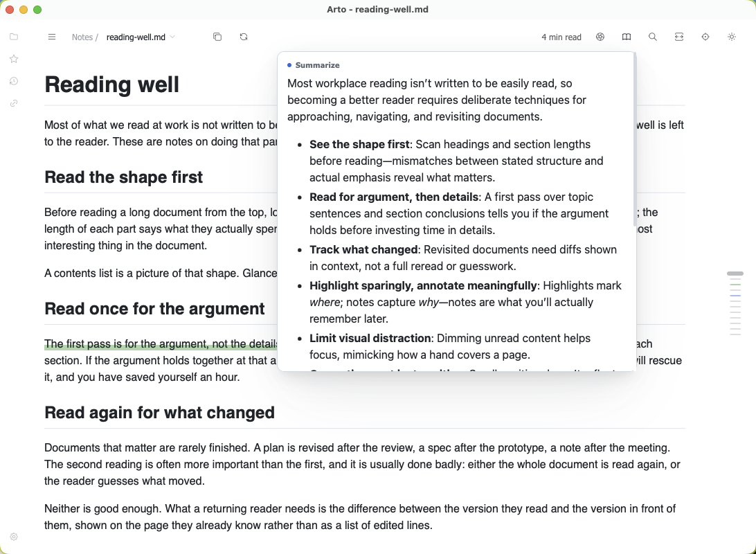Viewport: 756px width, 554px height.
Task: Click the Read again for what changed heading
Action: pos(160,413)
